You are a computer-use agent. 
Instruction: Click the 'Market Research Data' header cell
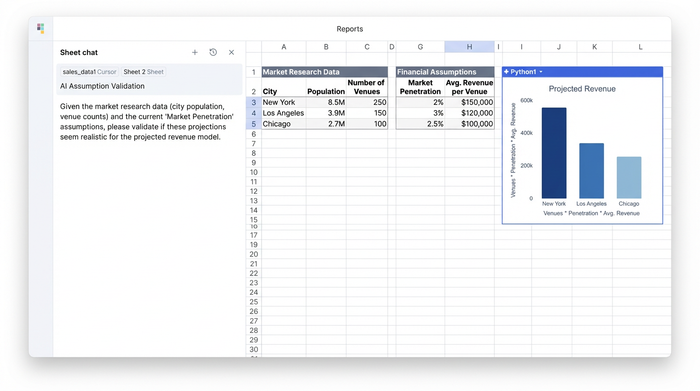325,72
